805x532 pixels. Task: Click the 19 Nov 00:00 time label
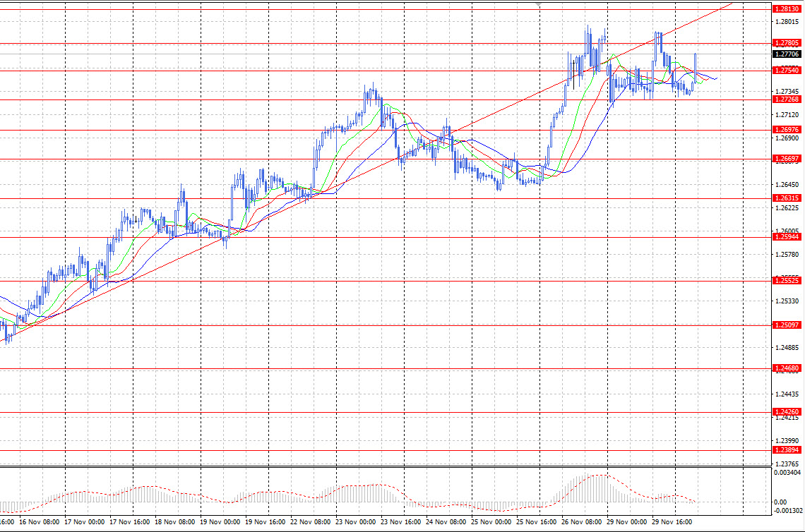[220, 522]
